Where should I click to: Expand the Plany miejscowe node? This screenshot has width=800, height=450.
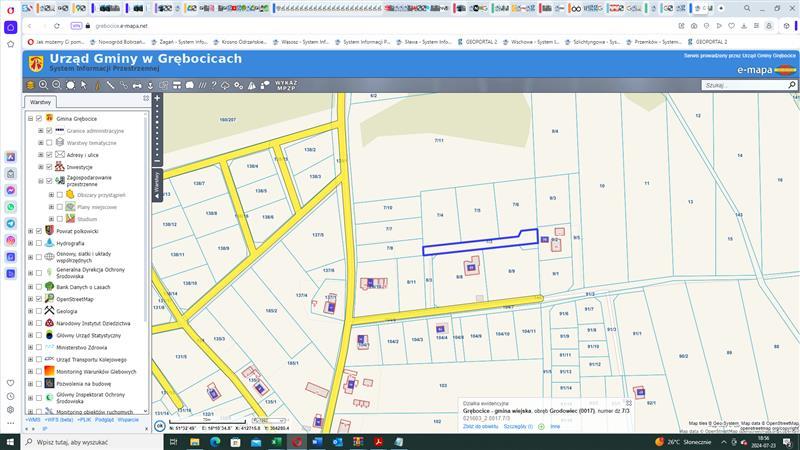pyautogui.click(x=51, y=207)
